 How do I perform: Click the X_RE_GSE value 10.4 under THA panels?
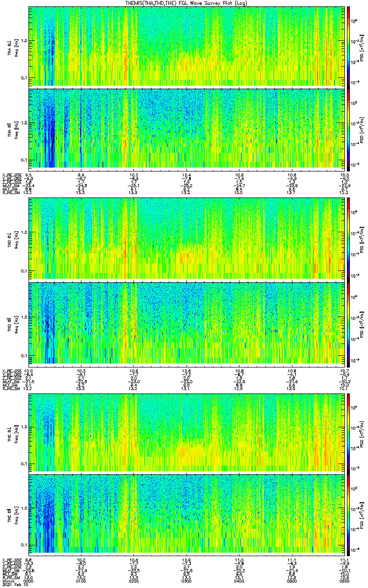186,174
